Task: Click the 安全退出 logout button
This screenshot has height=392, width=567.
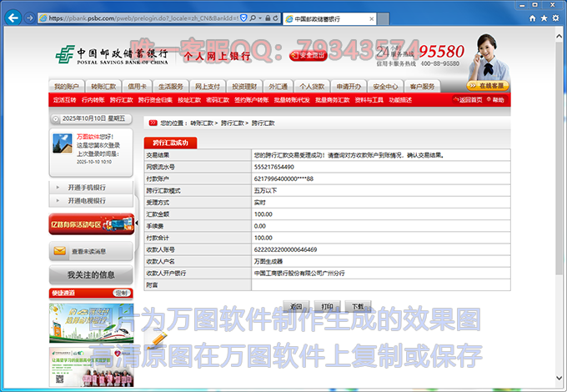Action: [308, 56]
